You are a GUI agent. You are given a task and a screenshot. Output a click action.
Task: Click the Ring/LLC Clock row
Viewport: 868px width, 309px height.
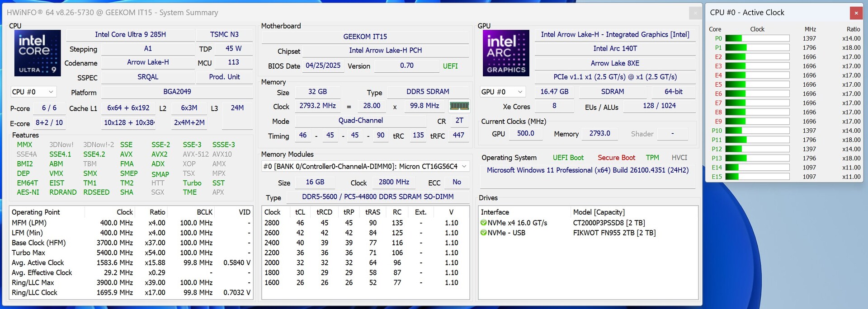pos(131,292)
